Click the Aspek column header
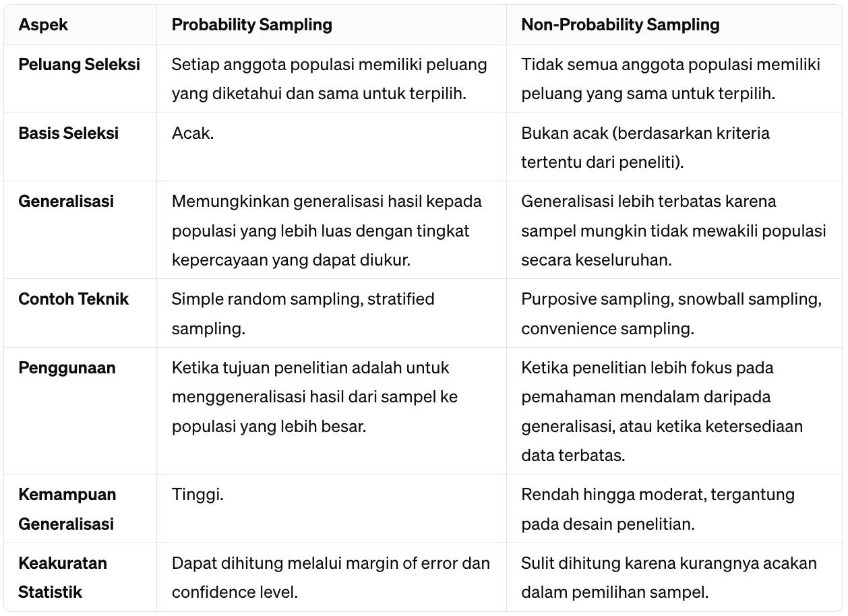The image size is (848, 616). pyautogui.click(x=44, y=25)
